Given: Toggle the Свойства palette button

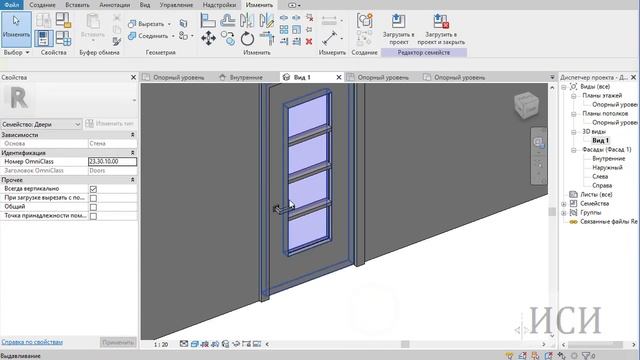Looking at the screenshot, I should [43, 38].
